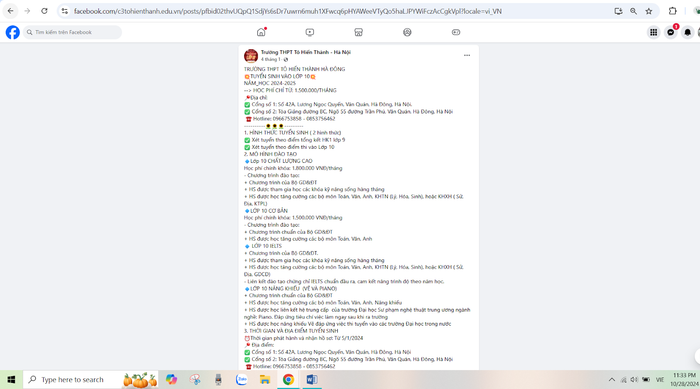Click text '2. MÔ HÌNH ĐÀO TẠO'

[270, 154]
